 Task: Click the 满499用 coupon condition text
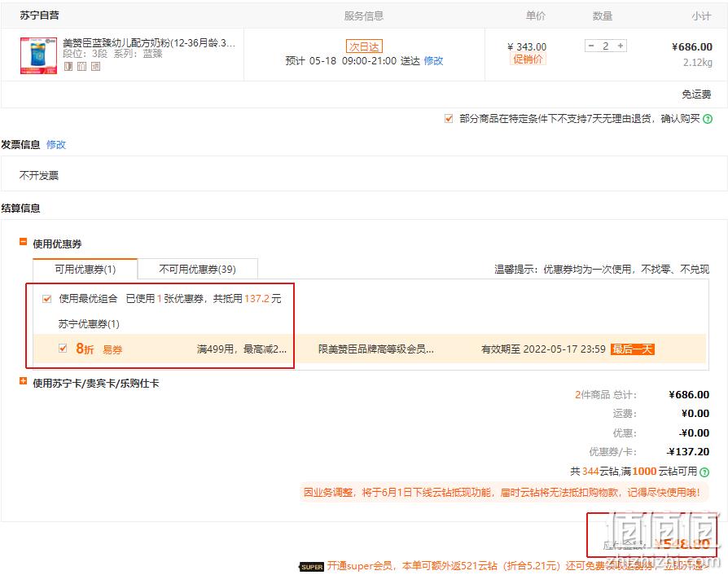tap(241, 349)
